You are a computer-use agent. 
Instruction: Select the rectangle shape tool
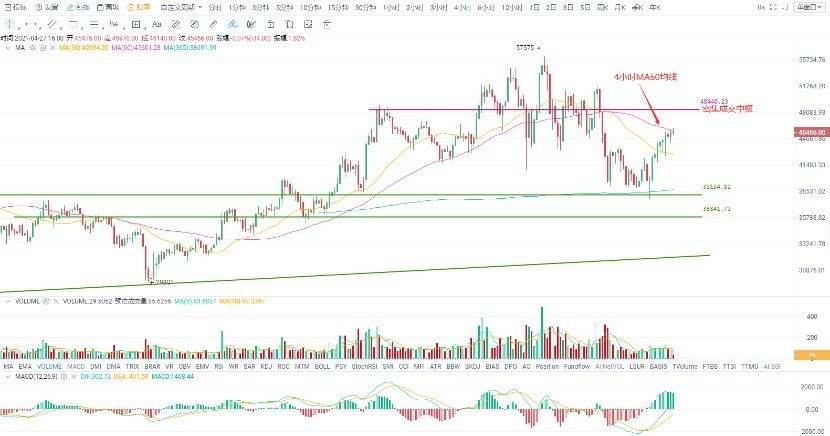[x=73, y=24]
